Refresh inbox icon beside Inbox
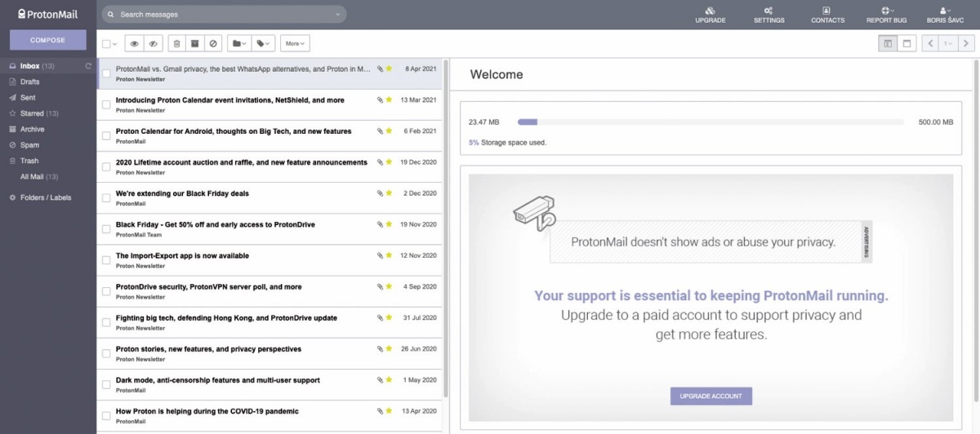Viewport: 980px width, 434px height. click(x=88, y=66)
